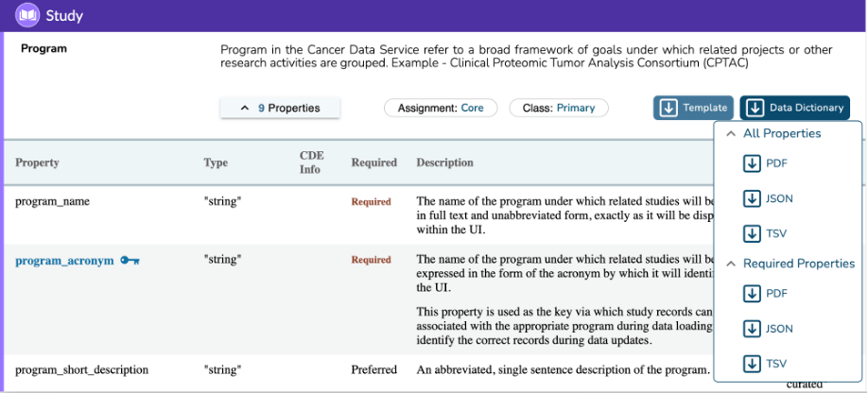
Task: Download Required Properties PDF icon
Action: point(753,294)
